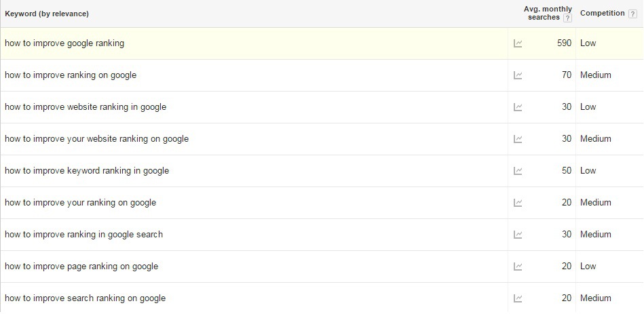Click trend chart icon for 'how to improve keyword ranking in google'
The height and width of the screenshot is (314, 644).
click(518, 171)
